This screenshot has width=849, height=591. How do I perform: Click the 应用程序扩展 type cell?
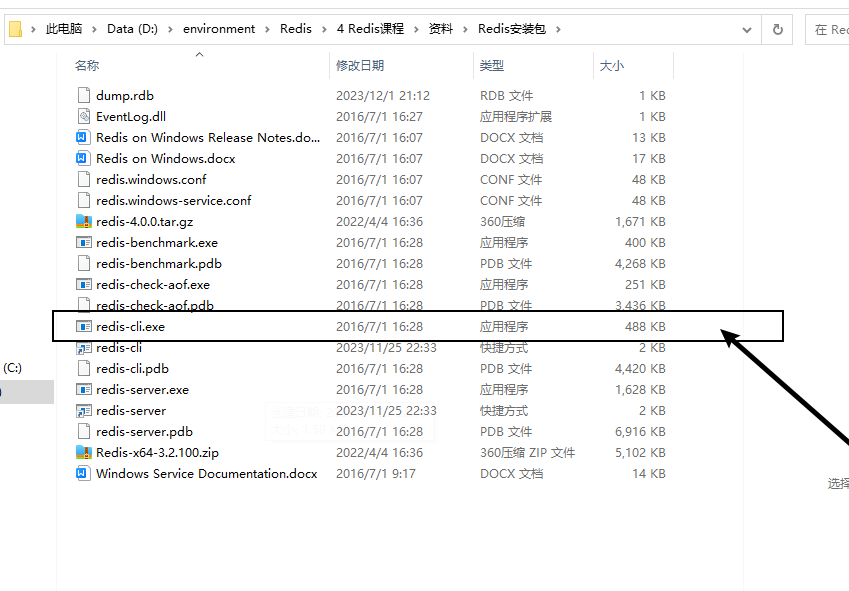point(516,117)
